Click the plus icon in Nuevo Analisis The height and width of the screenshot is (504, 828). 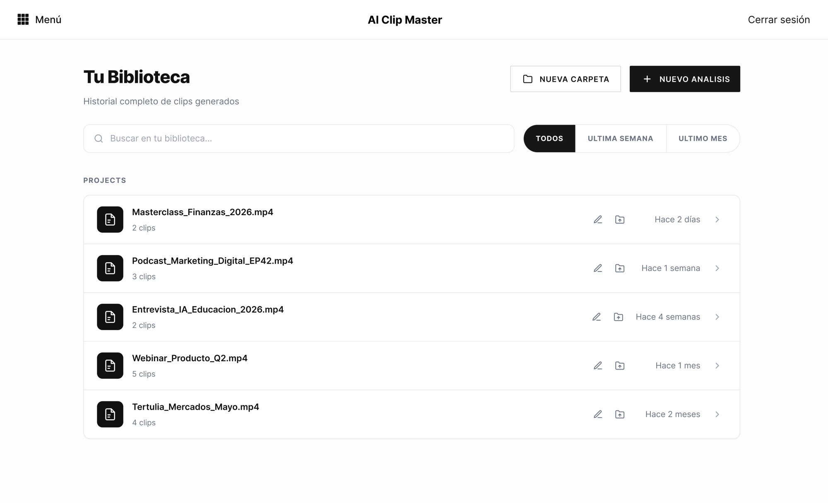tap(647, 79)
